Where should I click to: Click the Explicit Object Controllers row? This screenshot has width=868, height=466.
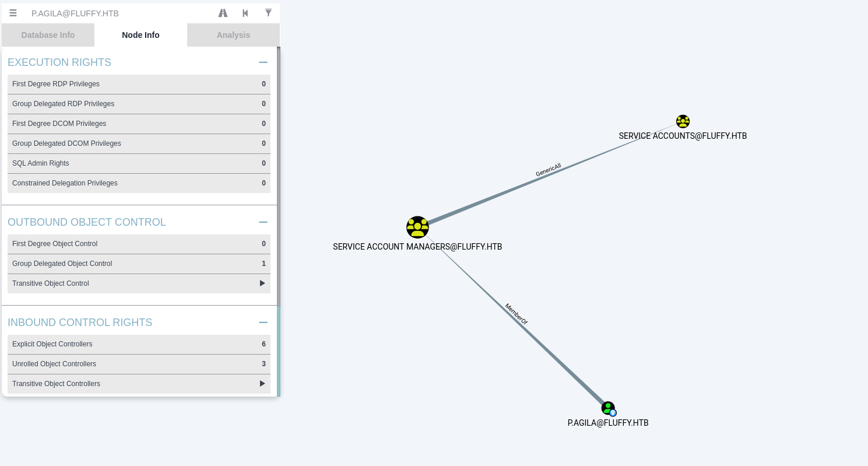[139, 344]
